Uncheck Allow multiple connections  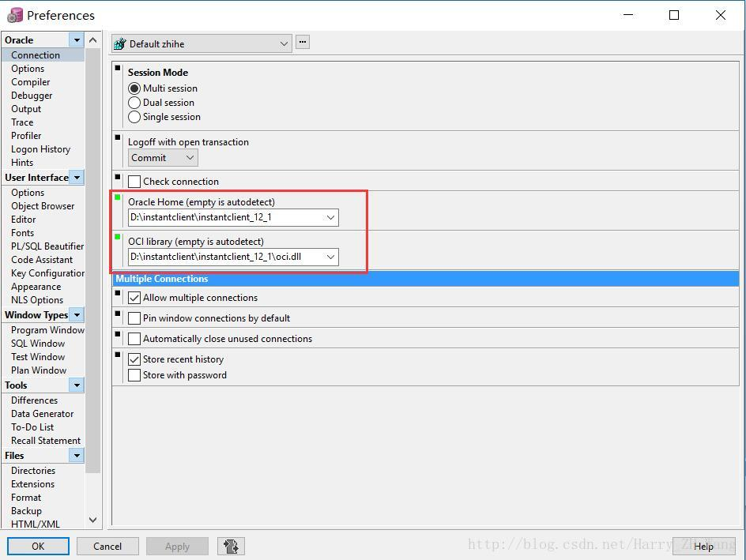click(134, 298)
